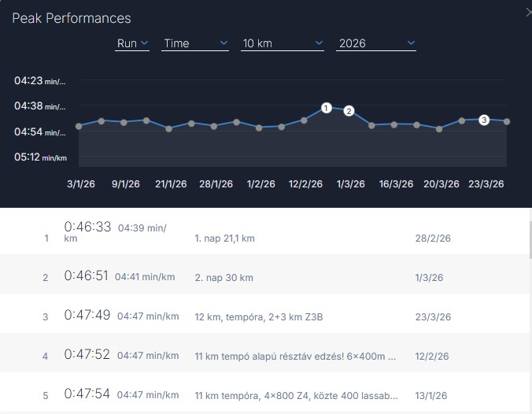Select the first data point on chart
Screen dimensions: 532x414
(79, 126)
